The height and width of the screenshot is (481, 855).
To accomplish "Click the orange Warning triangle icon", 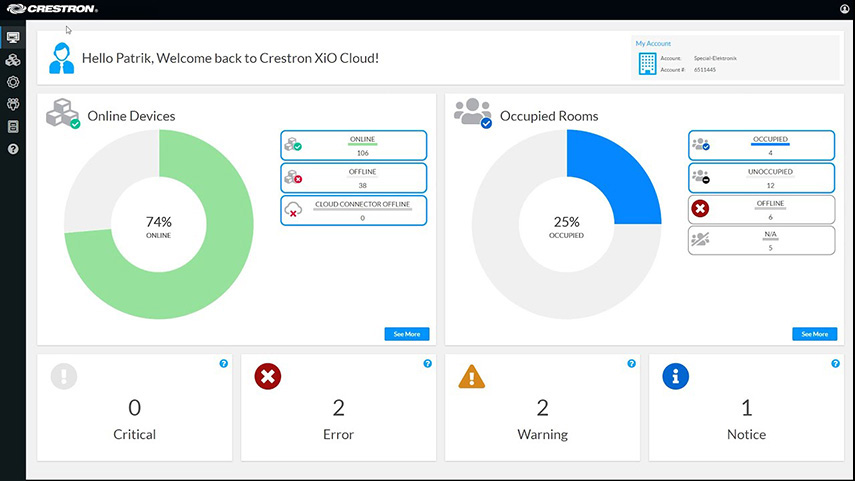I will pyautogui.click(x=472, y=376).
